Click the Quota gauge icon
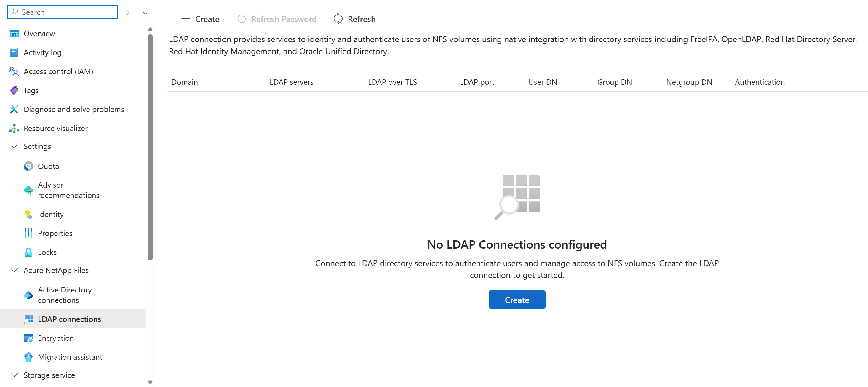Viewport: 868px width, 387px height. [28, 166]
